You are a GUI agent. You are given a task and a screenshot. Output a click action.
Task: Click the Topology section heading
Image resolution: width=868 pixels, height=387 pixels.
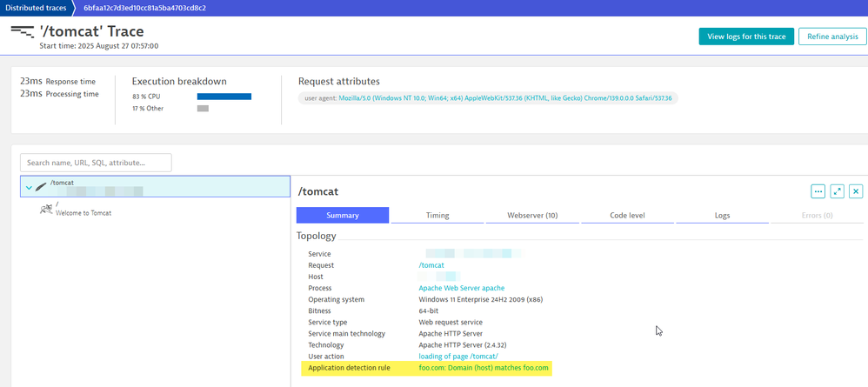click(x=316, y=236)
